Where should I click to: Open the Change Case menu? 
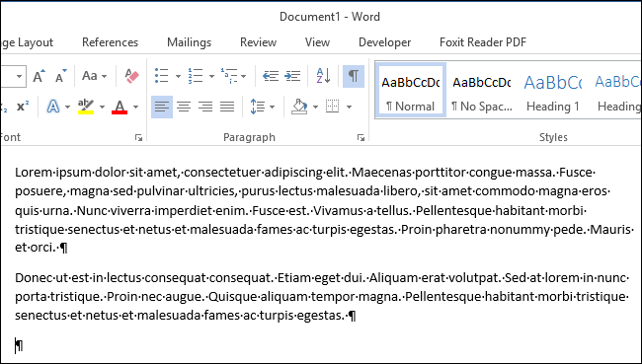(94, 76)
